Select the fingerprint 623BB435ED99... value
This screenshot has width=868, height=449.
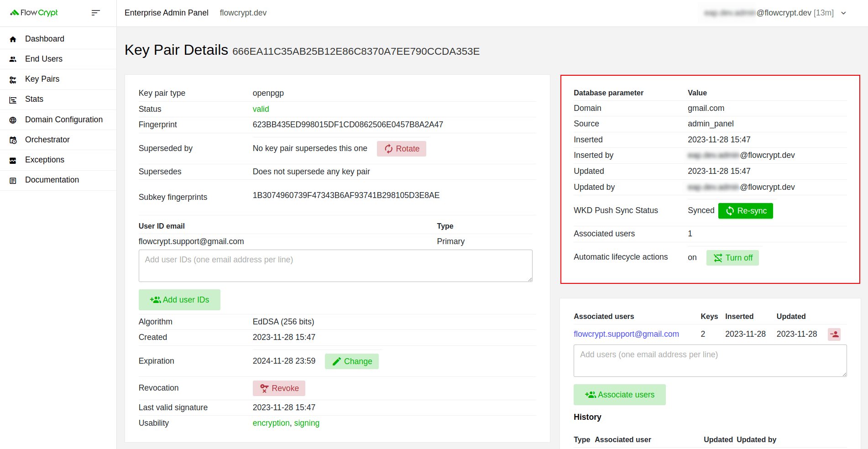coord(348,125)
